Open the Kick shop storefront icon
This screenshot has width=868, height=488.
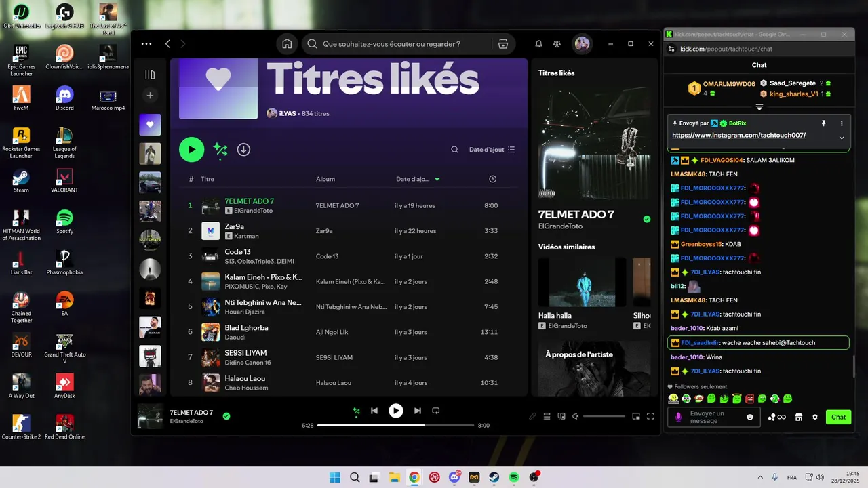(799, 417)
